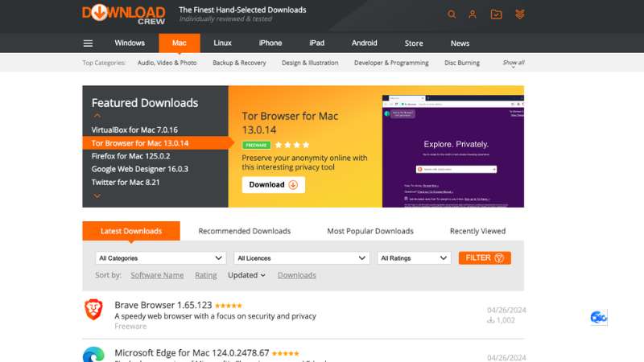
Task: Click the orange FILTER button
Action: (485, 257)
